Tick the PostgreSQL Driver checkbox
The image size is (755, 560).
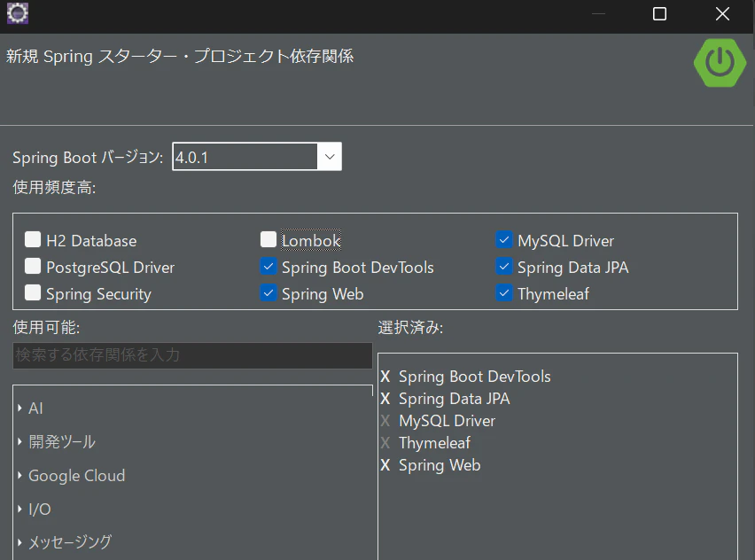tap(33, 266)
